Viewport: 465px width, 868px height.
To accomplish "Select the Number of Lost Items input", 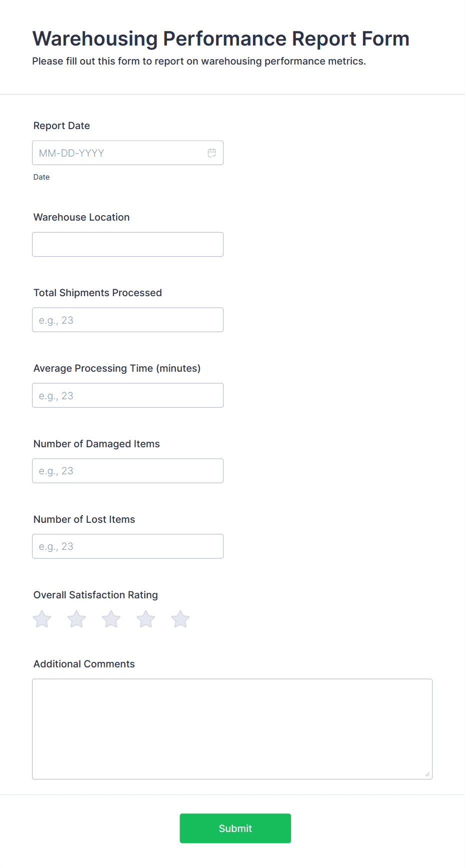I will (127, 546).
